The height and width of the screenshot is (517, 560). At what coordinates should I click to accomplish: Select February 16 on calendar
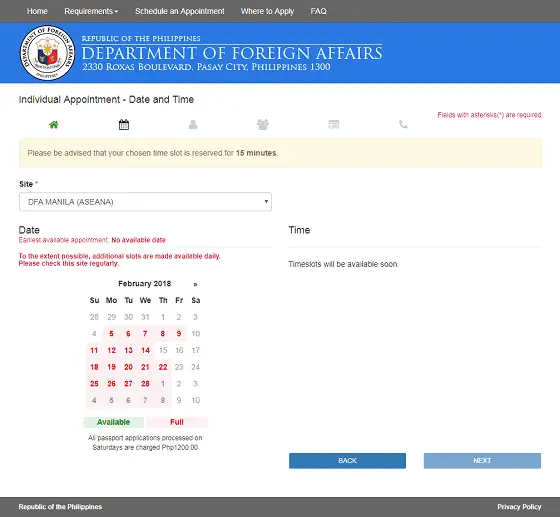click(x=179, y=350)
